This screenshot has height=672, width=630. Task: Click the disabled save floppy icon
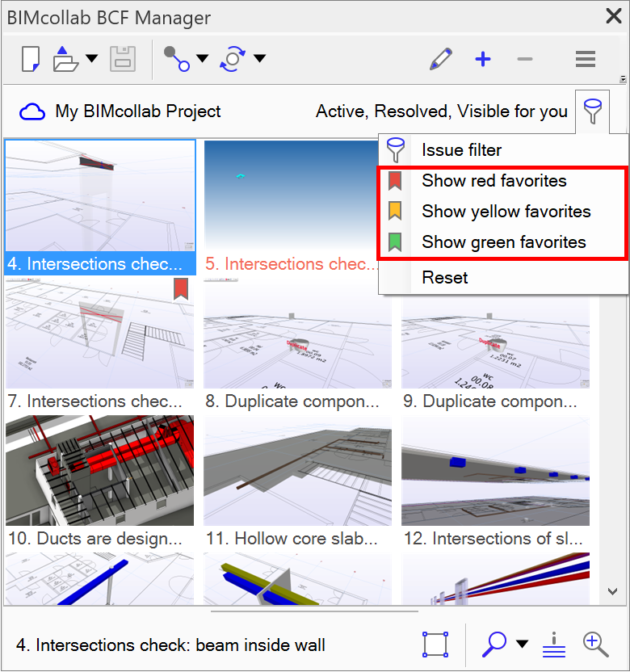pos(123,59)
